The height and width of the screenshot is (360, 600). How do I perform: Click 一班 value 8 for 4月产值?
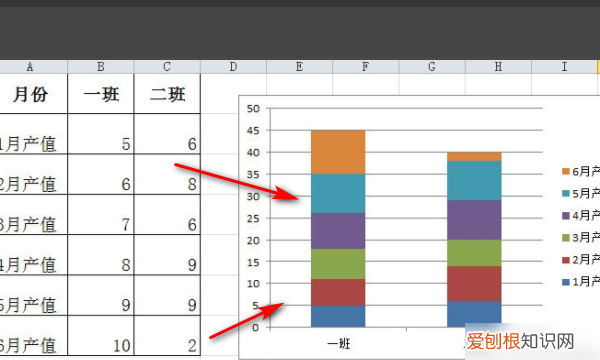(101, 255)
